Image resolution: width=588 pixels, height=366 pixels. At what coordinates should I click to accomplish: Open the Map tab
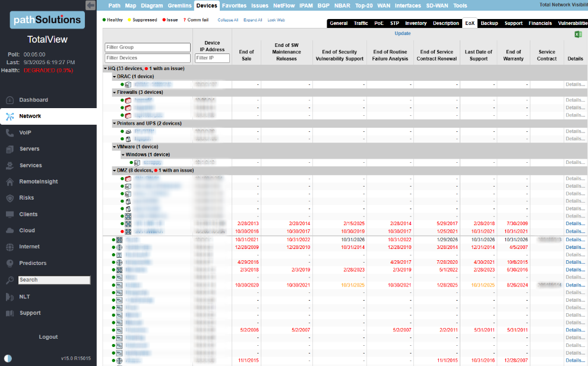(x=131, y=5)
